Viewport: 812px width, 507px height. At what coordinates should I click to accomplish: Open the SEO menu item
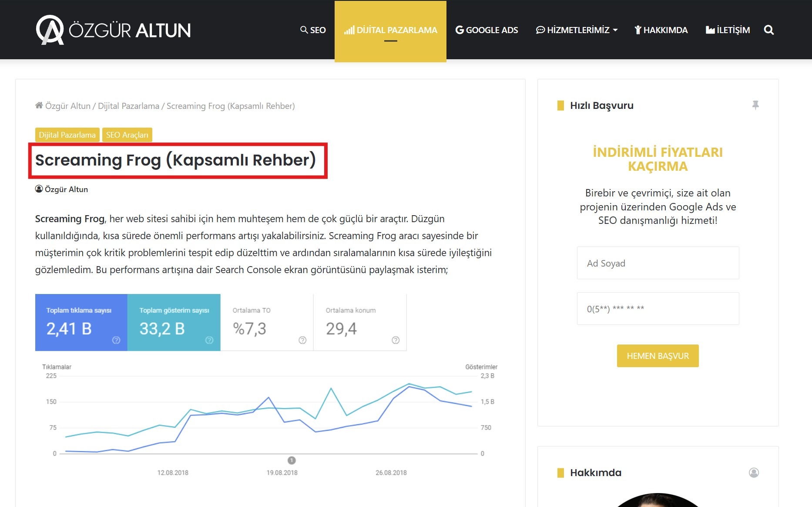[x=313, y=30]
